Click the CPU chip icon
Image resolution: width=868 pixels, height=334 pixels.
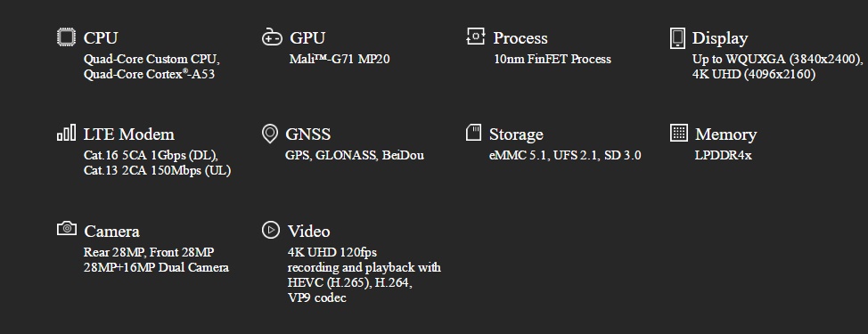pos(67,37)
